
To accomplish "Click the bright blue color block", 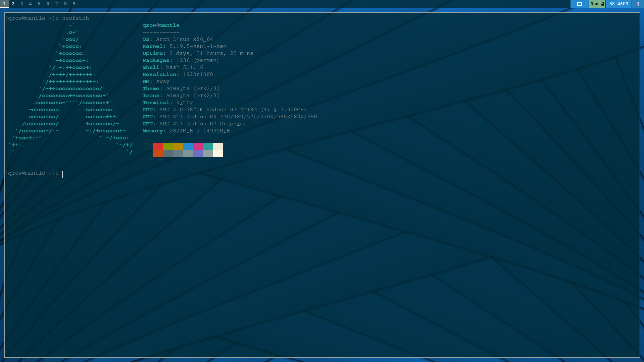I will click(x=188, y=146).
